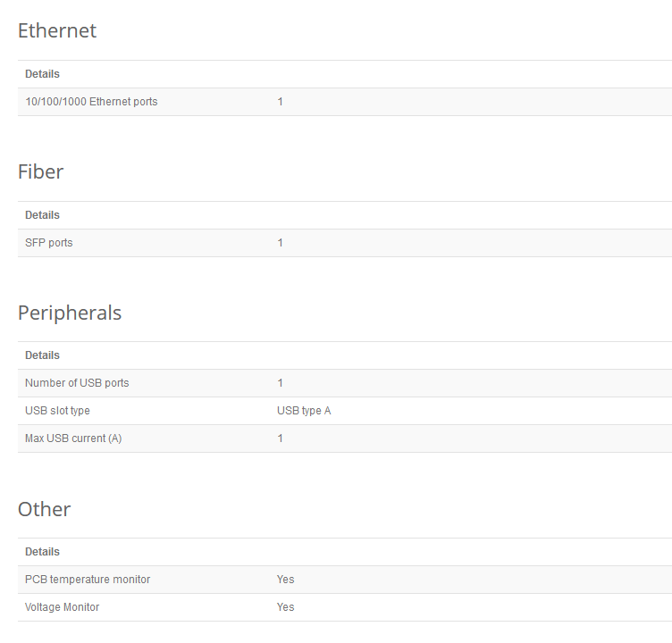Click the USB type A value
This screenshot has height=643, width=672.
pos(304,411)
